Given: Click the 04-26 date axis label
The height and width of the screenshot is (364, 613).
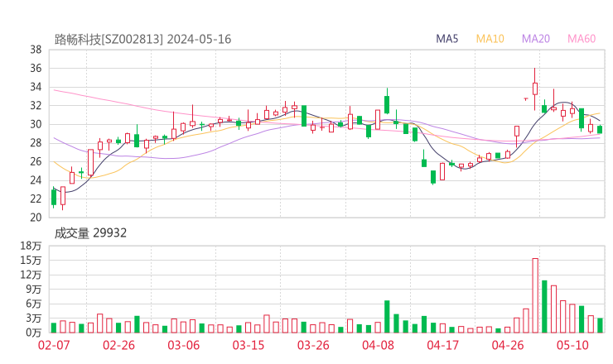Looking at the screenshot, I should pyautogui.click(x=508, y=345).
